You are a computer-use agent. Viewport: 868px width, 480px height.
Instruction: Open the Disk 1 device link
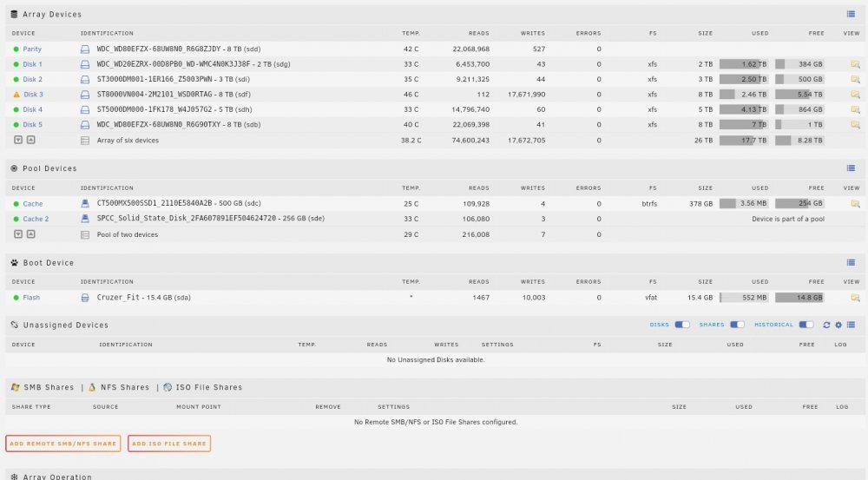coord(33,64)
